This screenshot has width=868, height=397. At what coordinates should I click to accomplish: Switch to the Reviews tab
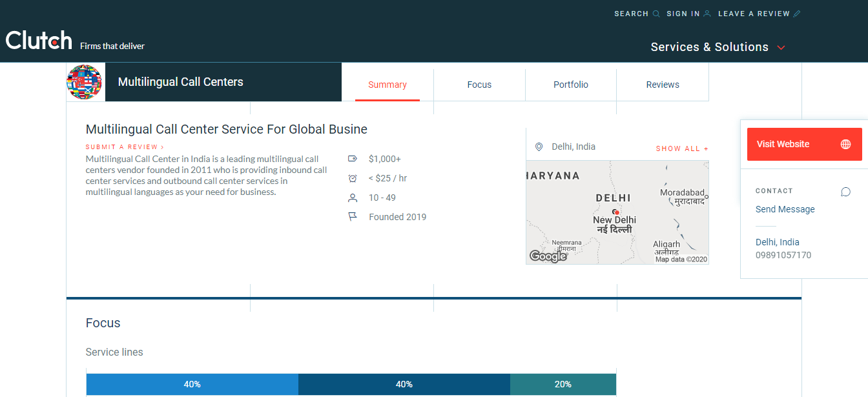663,85
